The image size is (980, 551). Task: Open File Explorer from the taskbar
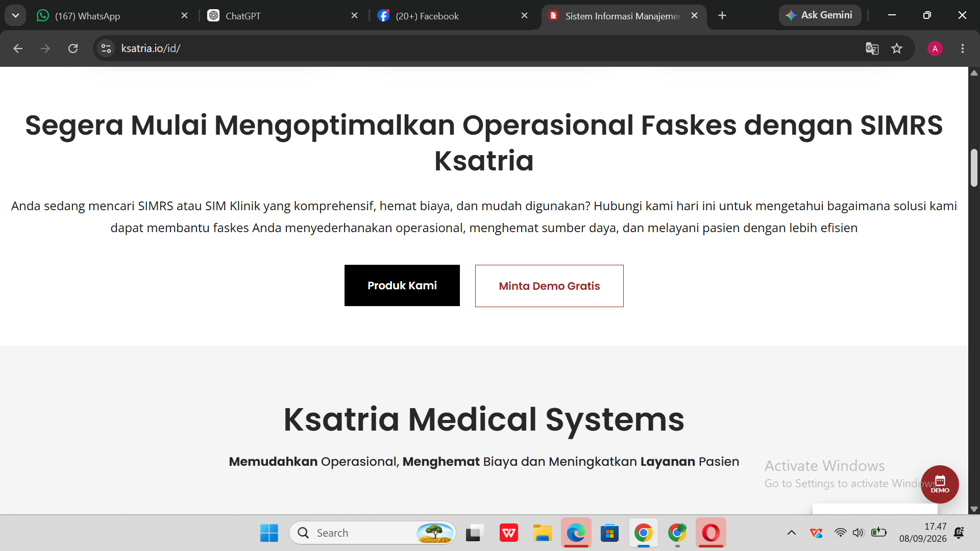pyautogui.click(x=542, y=533)
